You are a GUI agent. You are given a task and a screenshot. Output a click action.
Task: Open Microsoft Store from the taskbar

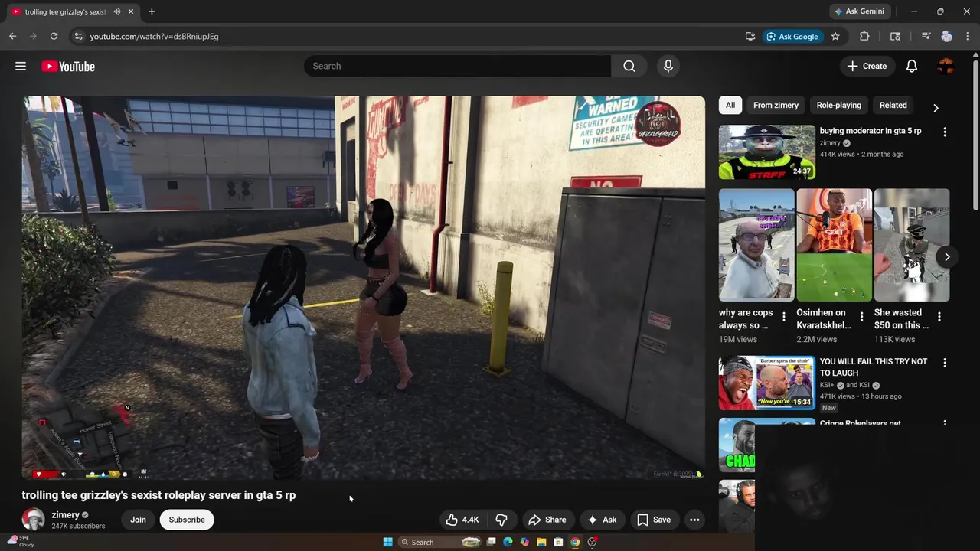click(x=558, y=542)
